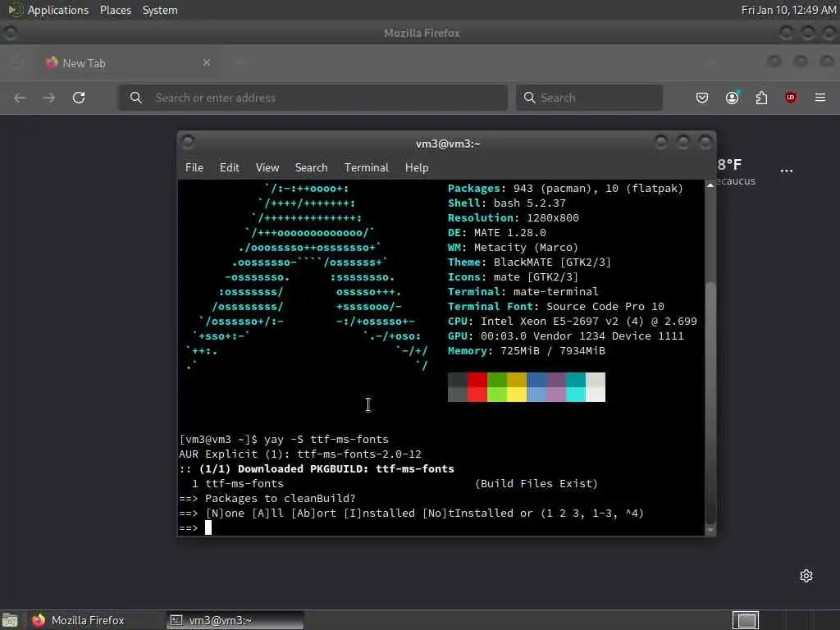Open the weather widget three-dot menu
Viewport: 840px width, 630px height.
[x=787, y=171]
